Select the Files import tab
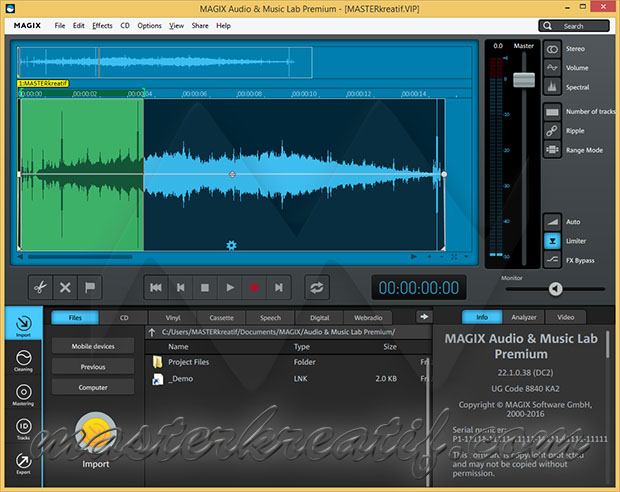The image size is (620, 492). pyautogui.click(x=75, y=318)
